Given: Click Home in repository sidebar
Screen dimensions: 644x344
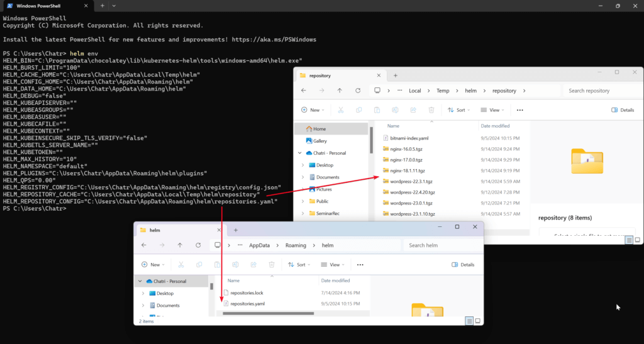Looking at the screenshot, I should pos(332,129).
